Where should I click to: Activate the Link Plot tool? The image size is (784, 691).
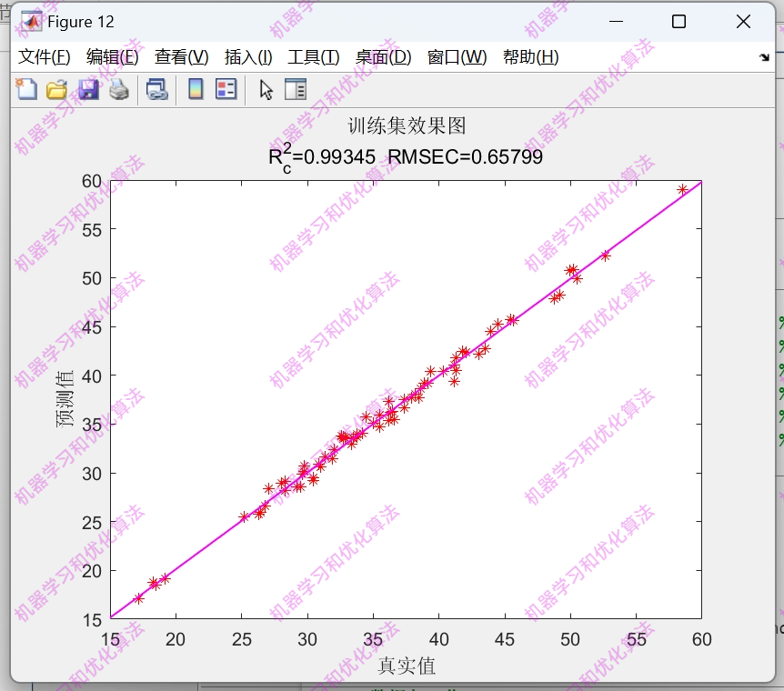(156, 88)
